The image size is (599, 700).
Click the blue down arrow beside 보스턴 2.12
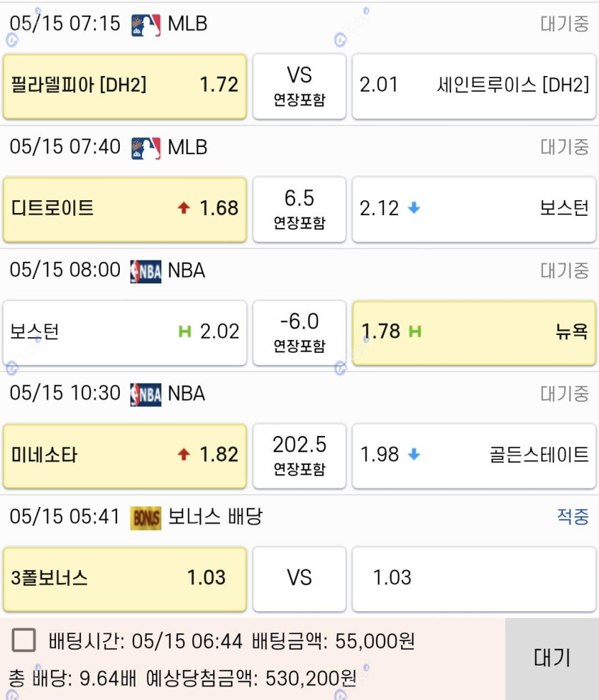pos(414,208)
